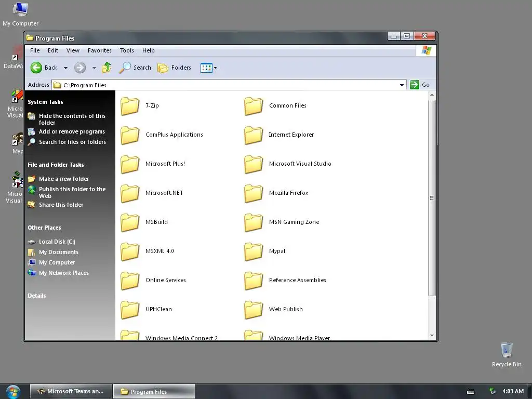
Task: Click the Windows Media Player folder label
Action: pyautogui.click(x=300, y=338)
